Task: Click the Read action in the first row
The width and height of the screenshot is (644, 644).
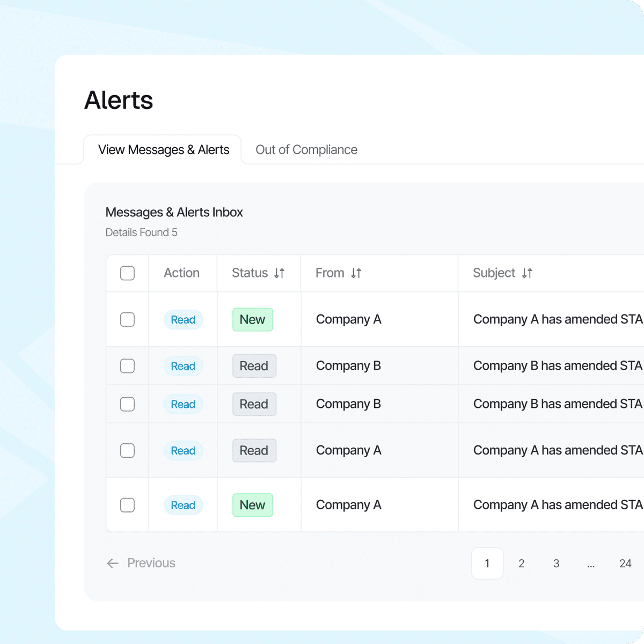Action: click(x=183, y=320)
